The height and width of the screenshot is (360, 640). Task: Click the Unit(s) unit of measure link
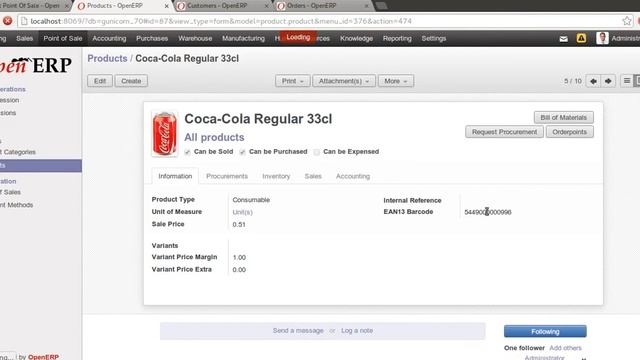point(242,212)
